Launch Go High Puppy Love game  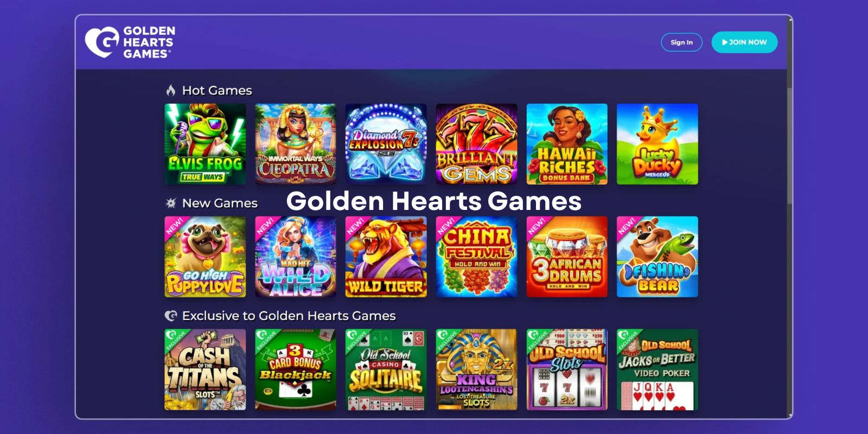[205, 257]
